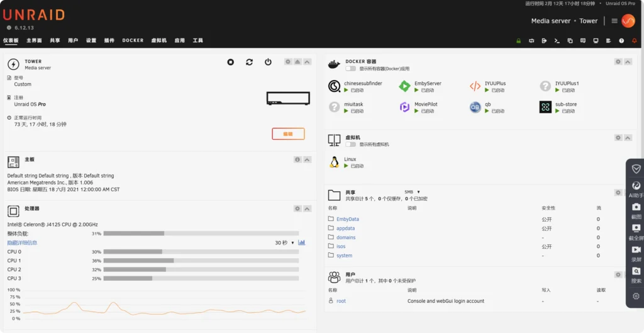Switch to the 主界面 tab

34,40
